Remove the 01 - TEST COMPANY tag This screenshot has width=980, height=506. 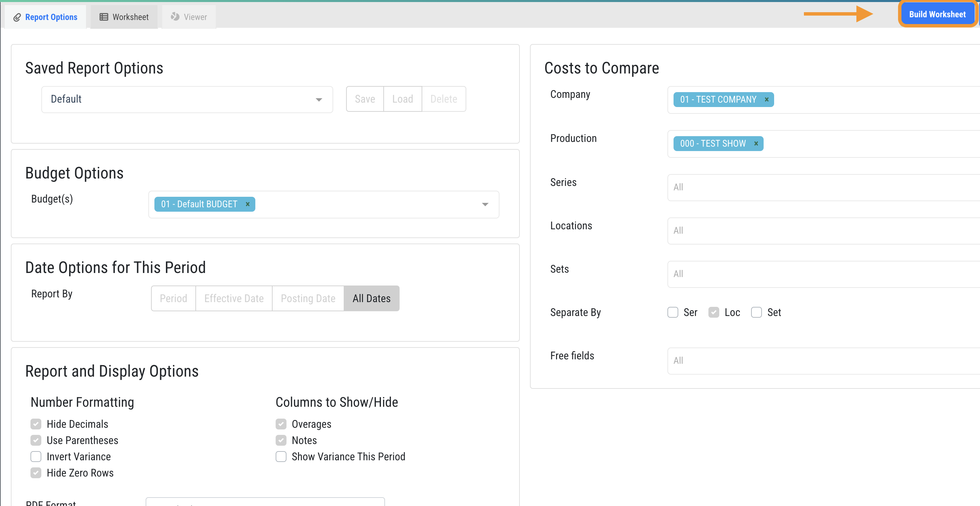point(767,100)
